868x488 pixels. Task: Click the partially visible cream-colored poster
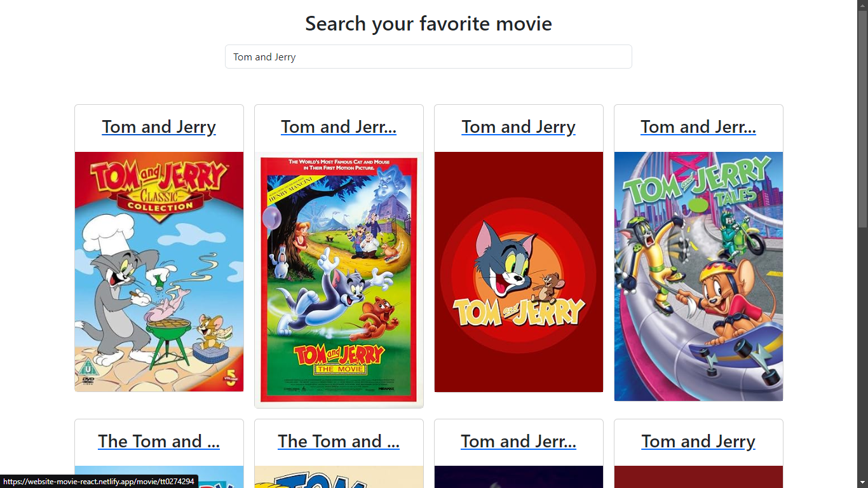point(339,477)
